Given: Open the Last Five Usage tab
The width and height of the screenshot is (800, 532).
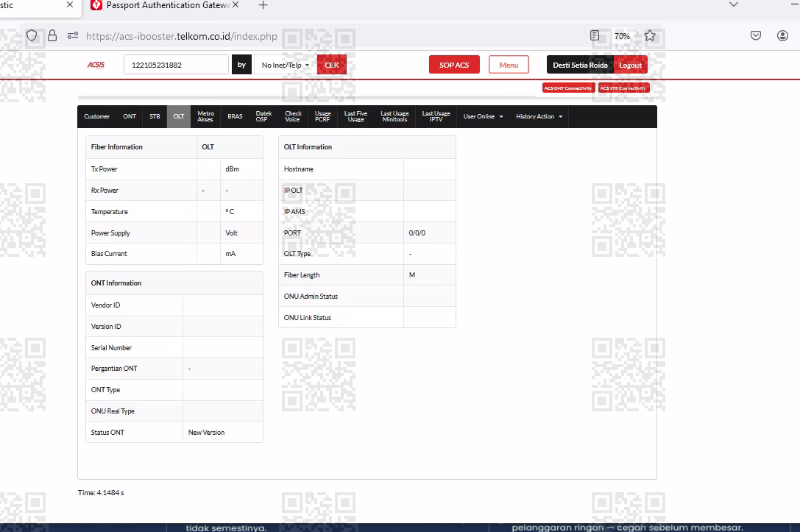Looking at the screenshot, I should pos(355,116).
